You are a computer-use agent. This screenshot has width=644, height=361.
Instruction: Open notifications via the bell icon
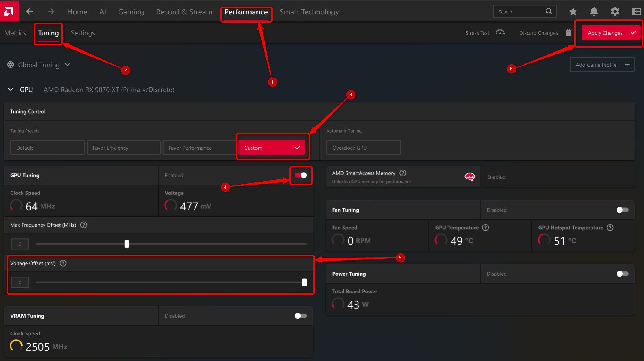(594, 11)
